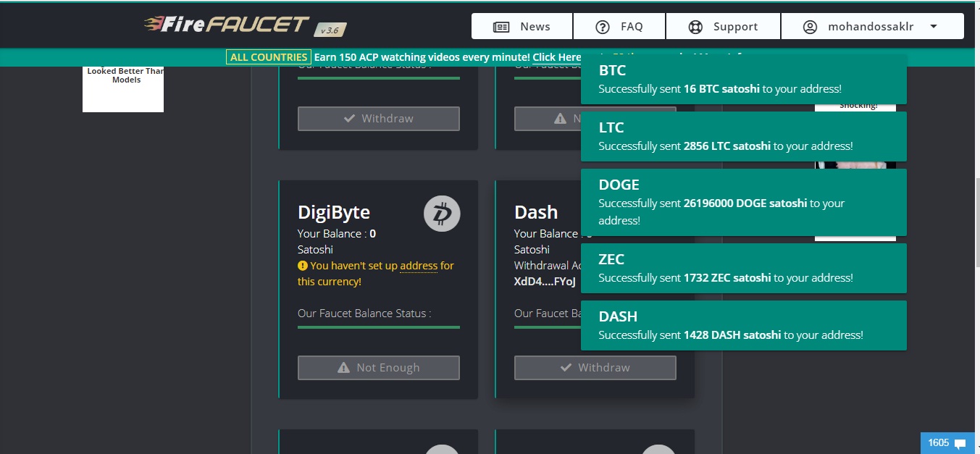This screenshot has width=980, height=454.
Task: Click the Withdraw button in the top-left card
Action: 379,119
